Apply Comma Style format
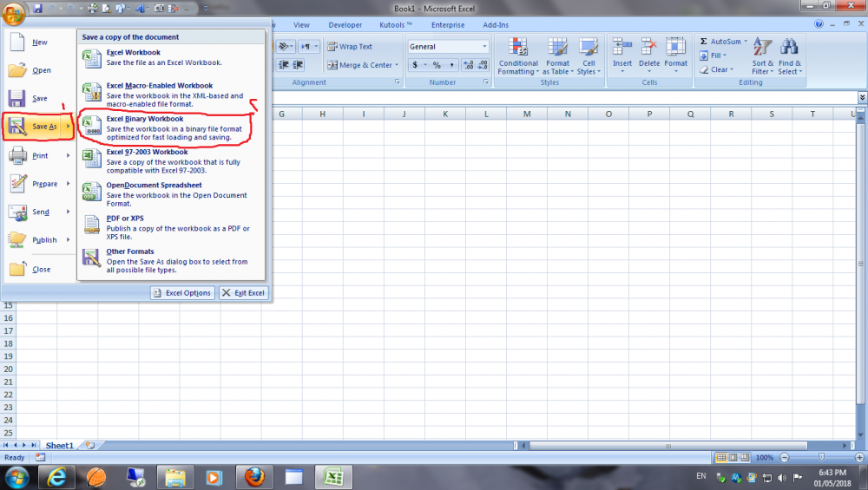 [x=451, y=65]
